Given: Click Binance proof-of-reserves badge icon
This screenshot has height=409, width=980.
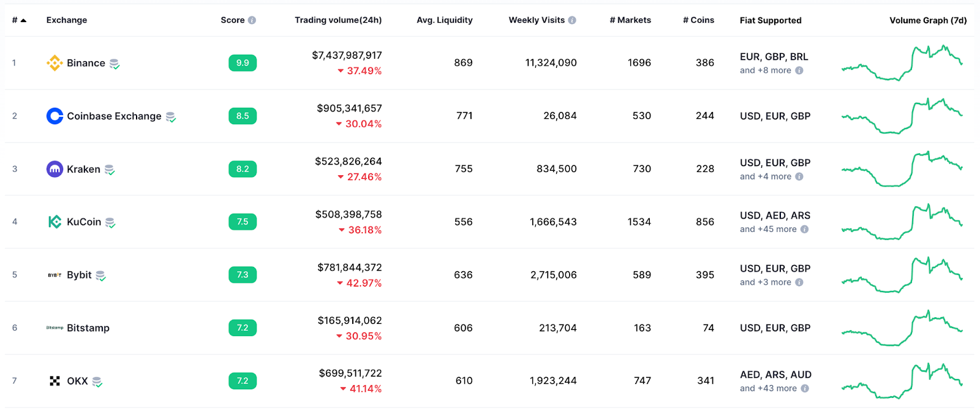Looking at the screenshot, I should click(x=115, y=64).
